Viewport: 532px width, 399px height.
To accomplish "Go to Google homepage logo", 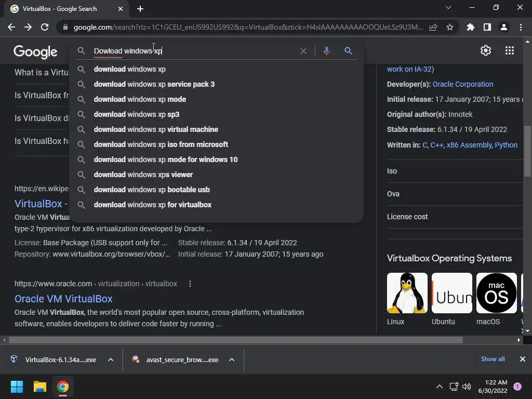I will [35, 51].
